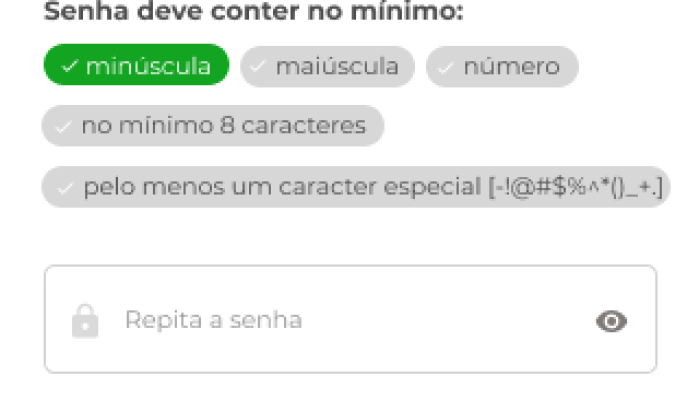Viewport: 699px width, 400px height.
Task: Select the grey número requirement chip
Action: 502,67
